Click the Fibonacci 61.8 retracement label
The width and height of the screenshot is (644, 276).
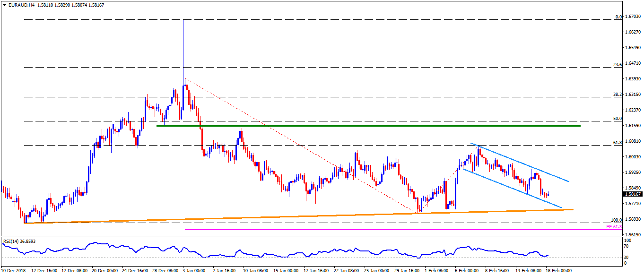[x=617, y=142]
